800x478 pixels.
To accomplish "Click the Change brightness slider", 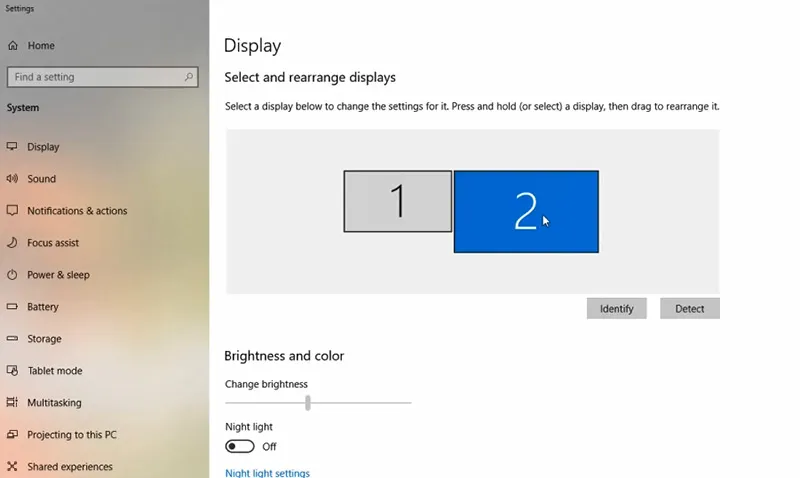I will point(308,403).
